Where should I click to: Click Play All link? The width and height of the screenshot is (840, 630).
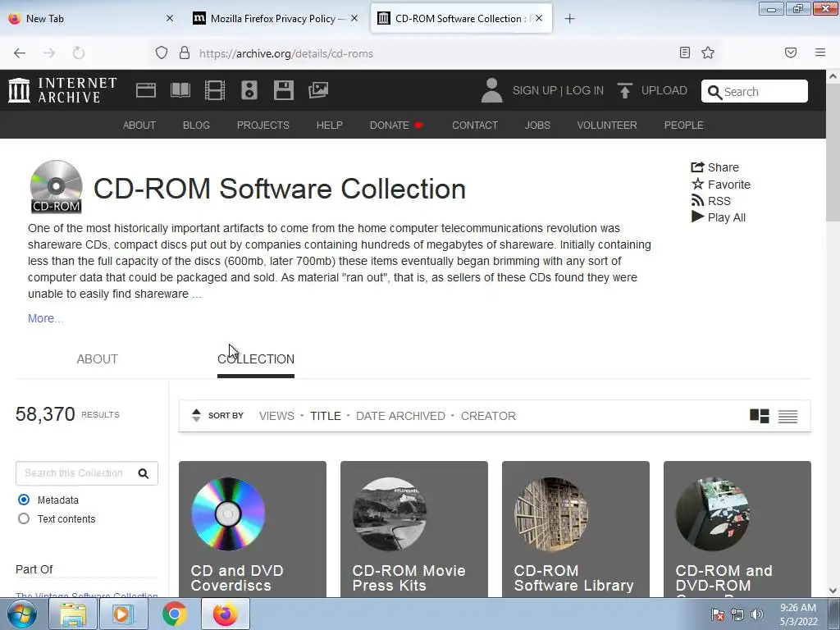719,217
